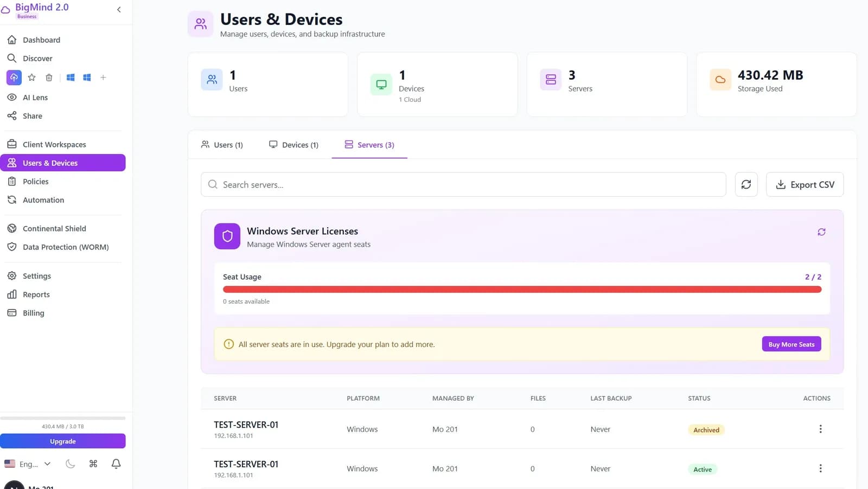The width and height of the screenshot is (868, 489).
Task: Open the English language dropdown
Action: tap(28, 464)
